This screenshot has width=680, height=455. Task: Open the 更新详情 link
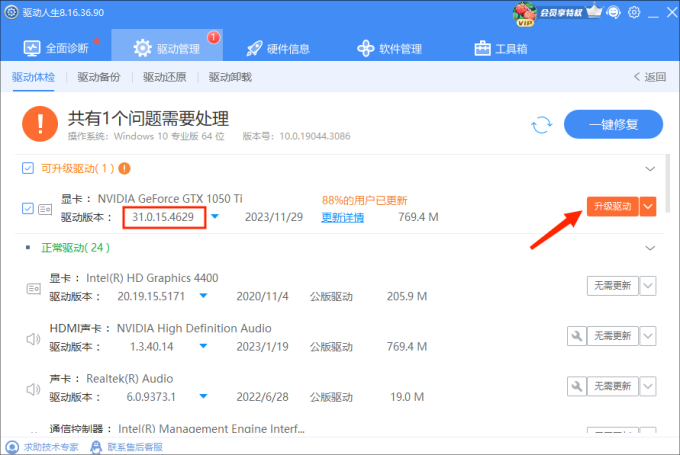[342, 217]
